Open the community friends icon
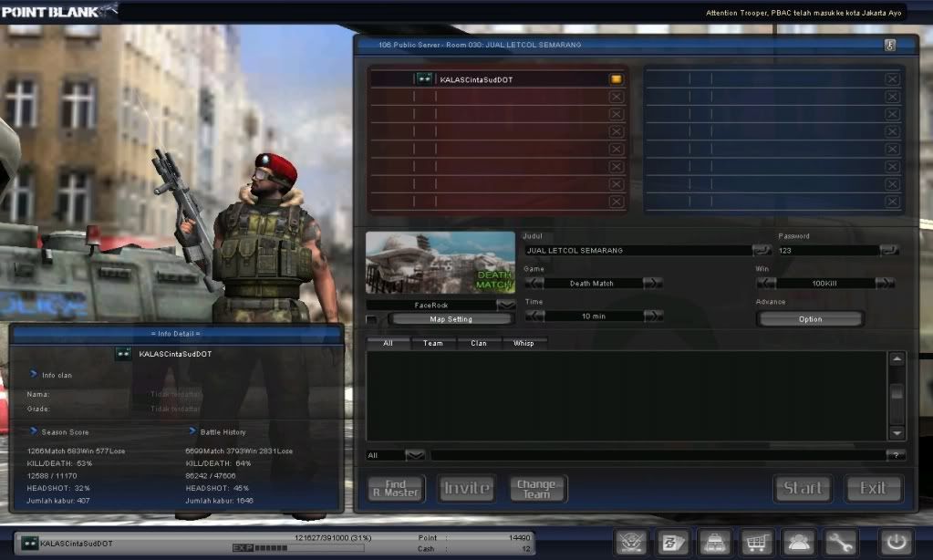 pyautogui.click(x=799, y=542)
